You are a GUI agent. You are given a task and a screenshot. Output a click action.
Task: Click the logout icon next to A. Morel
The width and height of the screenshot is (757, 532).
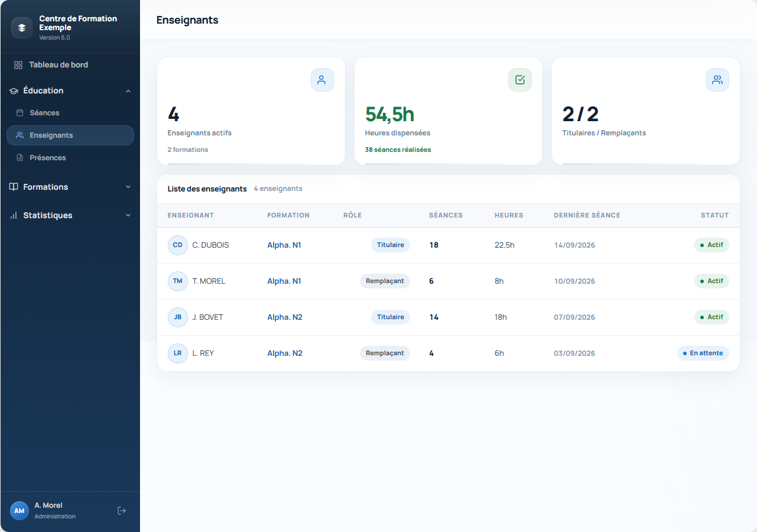click(122, 511)
